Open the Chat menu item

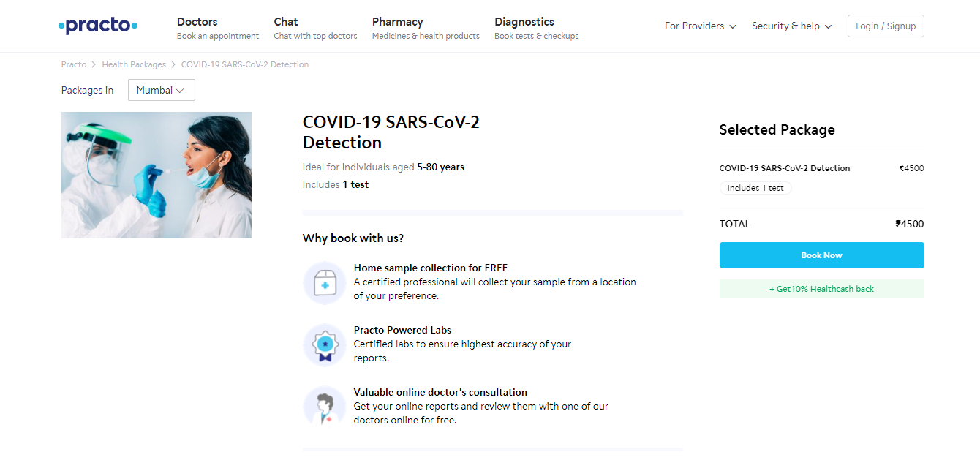coord(315,28)
